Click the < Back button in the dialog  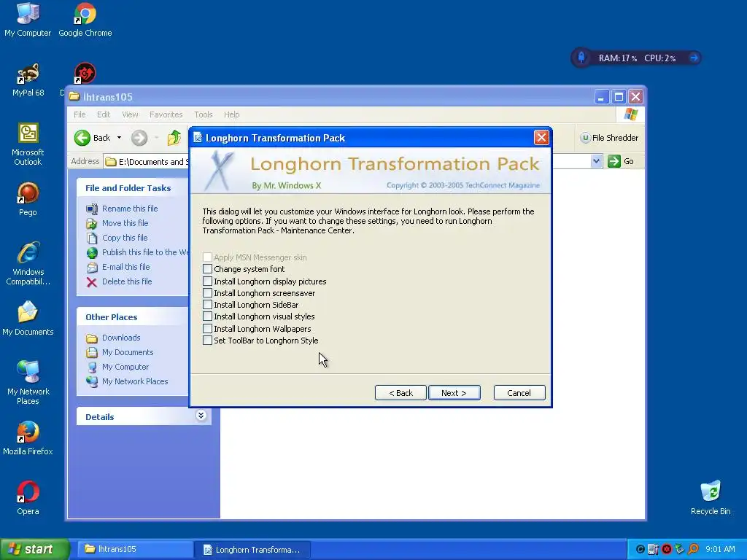[400, 393]
